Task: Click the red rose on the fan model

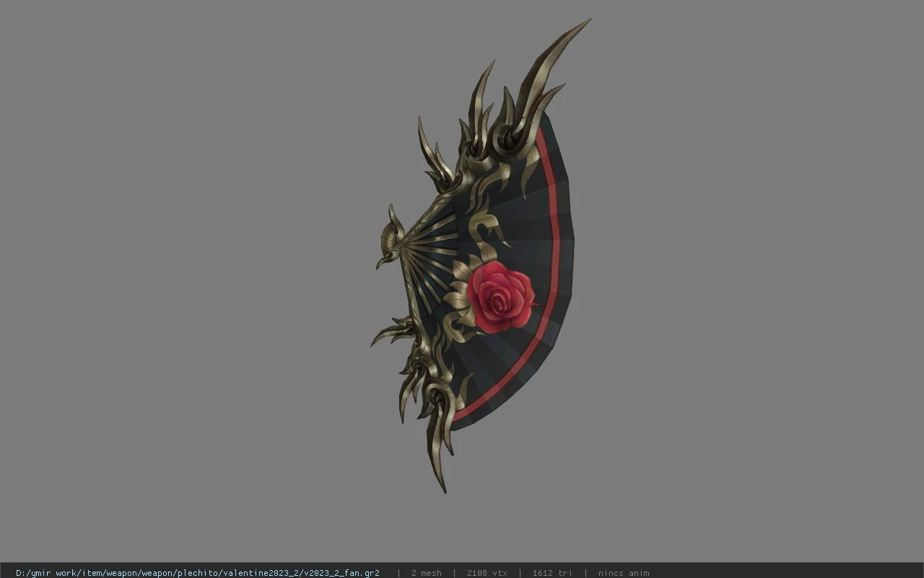Action: [500, 297]
